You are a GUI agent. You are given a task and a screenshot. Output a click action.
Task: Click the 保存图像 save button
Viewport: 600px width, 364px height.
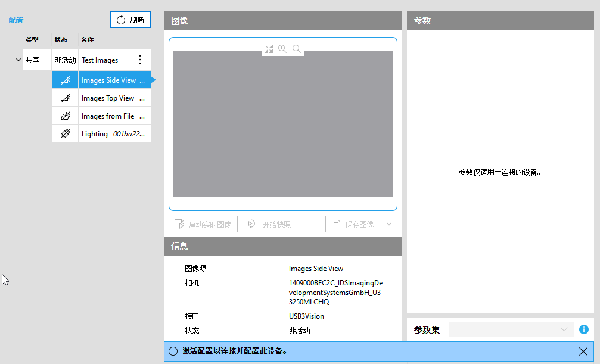[x=353, y=224]
